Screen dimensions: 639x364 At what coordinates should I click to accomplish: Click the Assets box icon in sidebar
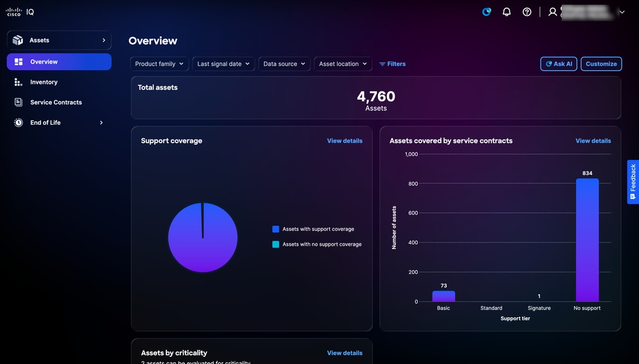click(18, 40)
